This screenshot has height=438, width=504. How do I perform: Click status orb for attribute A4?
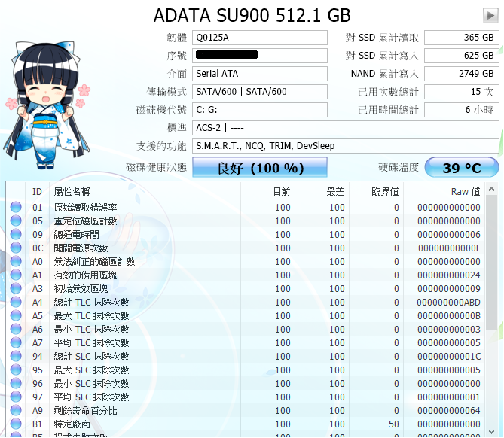(16, 302)
